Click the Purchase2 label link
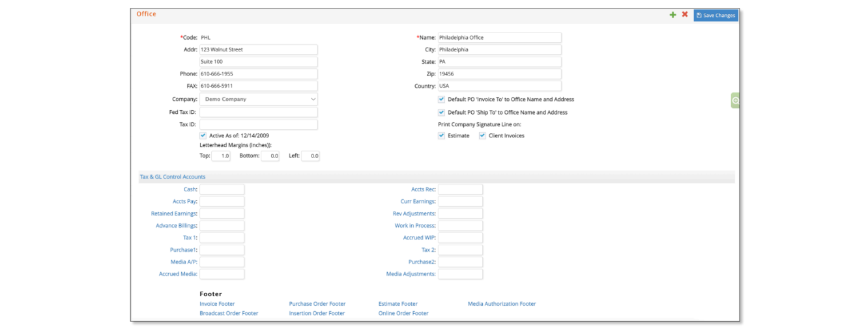 [422, 262]
